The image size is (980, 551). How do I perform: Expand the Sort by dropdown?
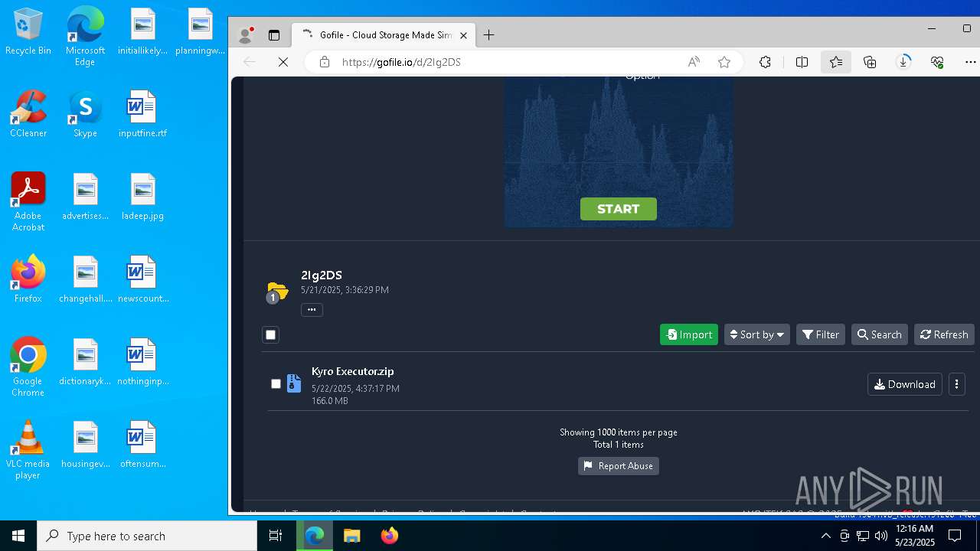click(757, 334)
